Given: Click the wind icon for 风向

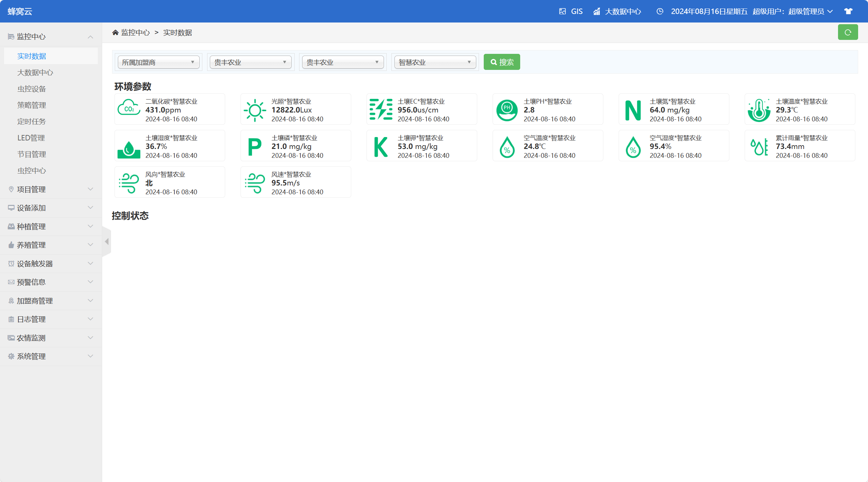Looking at the screenshot, I should pos(129,183).
